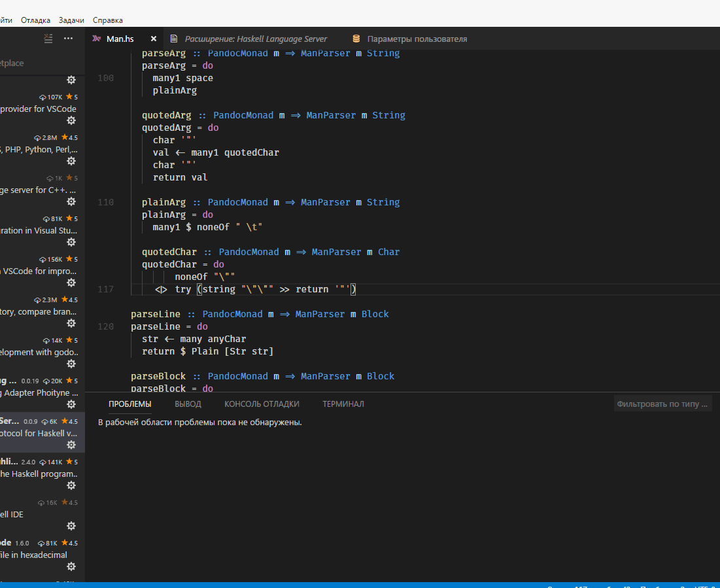Click line number 120 in the gutter
The height and width of the screenshot is (588, 720).
click(105, 326)
